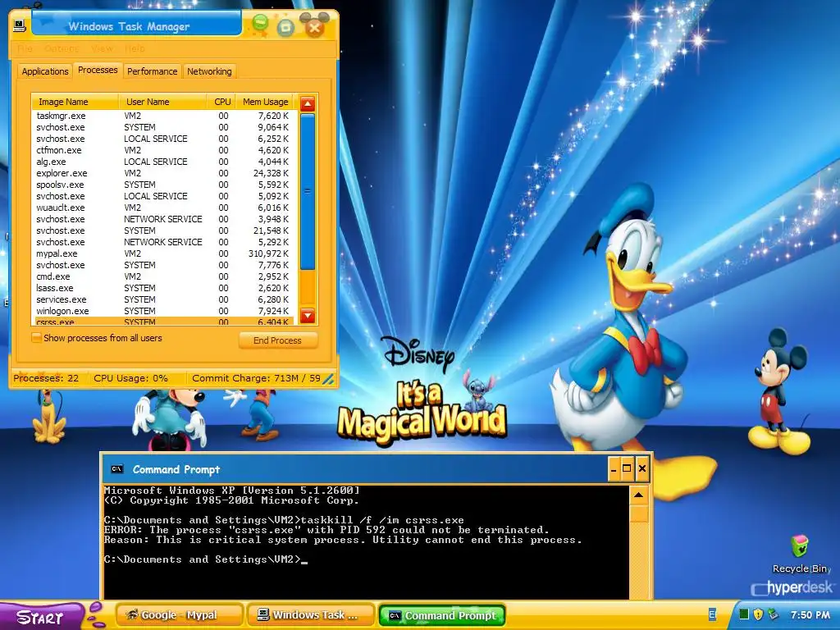Viewport: 840px width, 630px height.
Task: Select svchost.exe using 3,948 K
Action: pyautogui.click(x=163, y=220)
